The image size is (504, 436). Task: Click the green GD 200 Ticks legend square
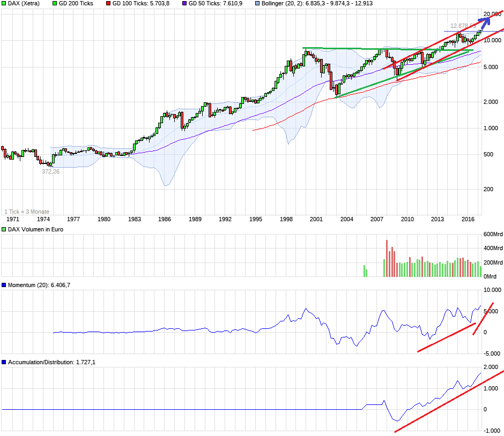point(55,4)
